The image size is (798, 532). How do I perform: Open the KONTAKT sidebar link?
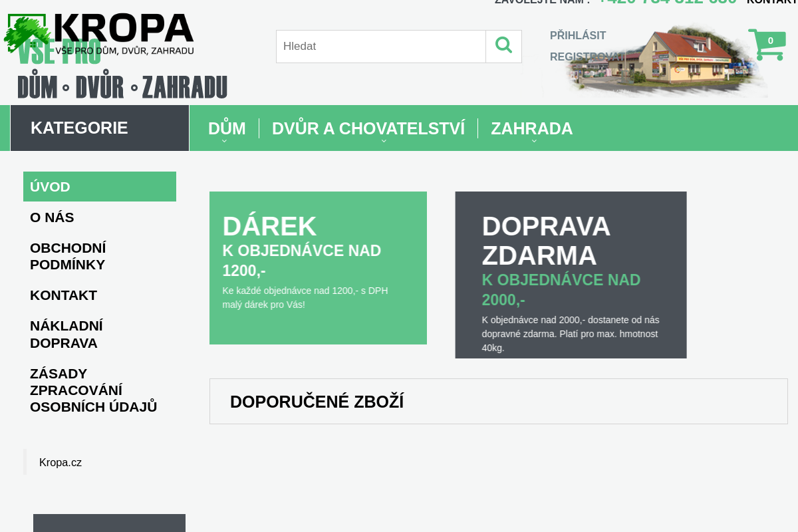(63, 295)
